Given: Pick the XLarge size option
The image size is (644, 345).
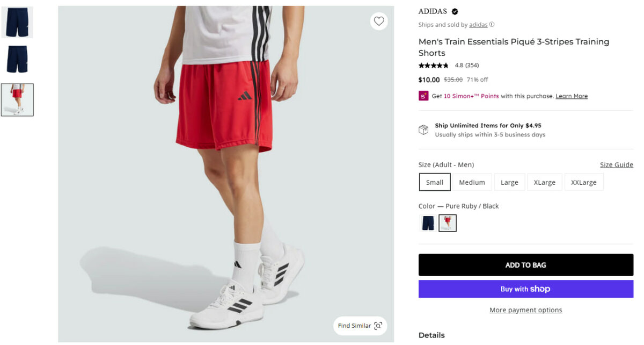Looking at the screenshot, I should [x=544, y=182].
